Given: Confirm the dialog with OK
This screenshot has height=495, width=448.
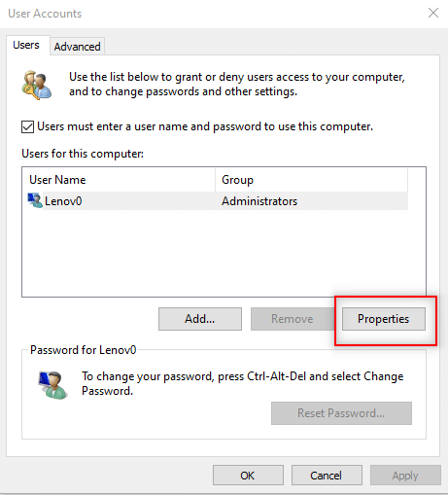Looking at the screenshot, I should (x=248, y=476).
